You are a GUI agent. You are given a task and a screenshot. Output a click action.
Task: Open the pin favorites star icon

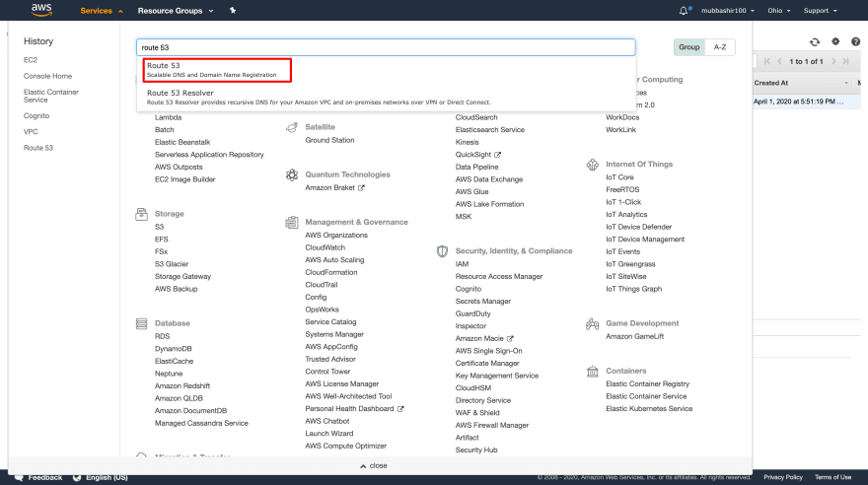(233, 11)
